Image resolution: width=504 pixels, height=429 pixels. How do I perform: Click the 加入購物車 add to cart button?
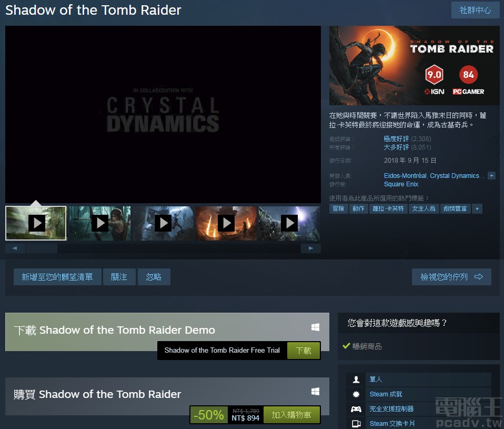click(291, 415)
